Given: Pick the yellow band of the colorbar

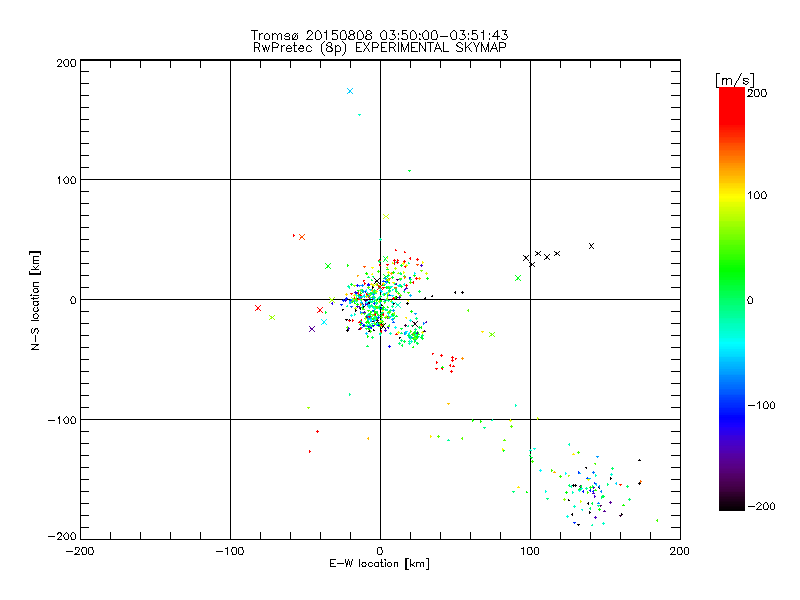Looking at the screenshot, I should pyautogui.click(x=732, y=196).
